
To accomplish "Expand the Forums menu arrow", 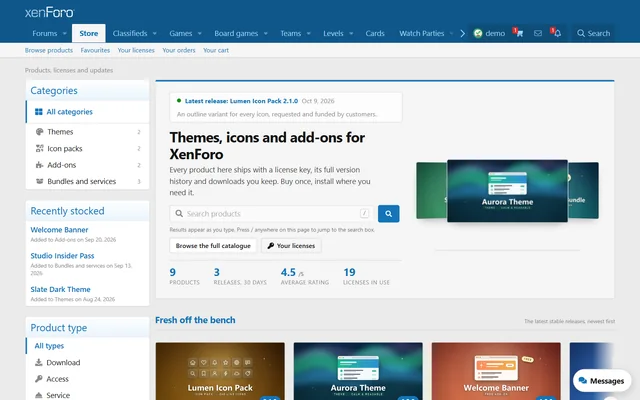I will coord(64,33).
